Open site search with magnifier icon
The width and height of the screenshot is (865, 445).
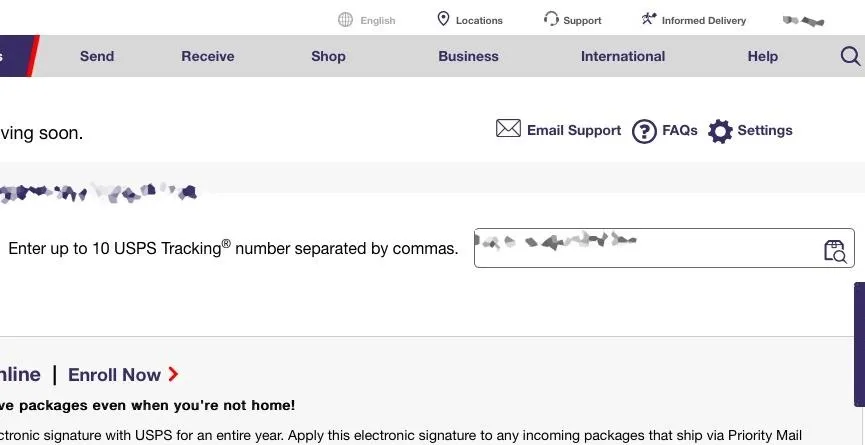[x=850, y=56]
